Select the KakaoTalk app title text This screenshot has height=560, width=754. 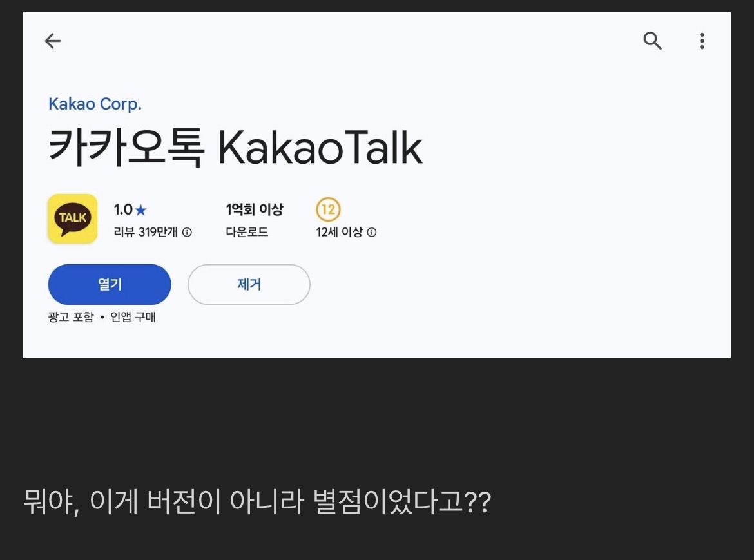[x=236, y=147]
